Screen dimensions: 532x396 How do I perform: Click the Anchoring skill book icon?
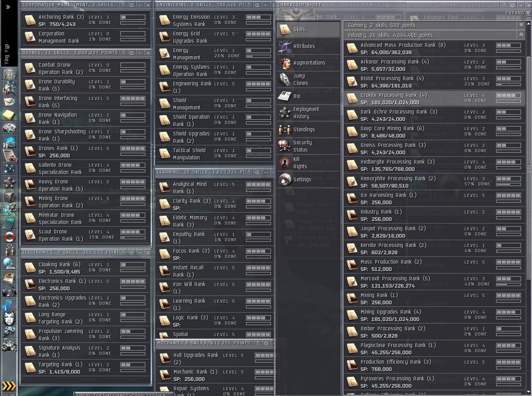tap(30, 20)
